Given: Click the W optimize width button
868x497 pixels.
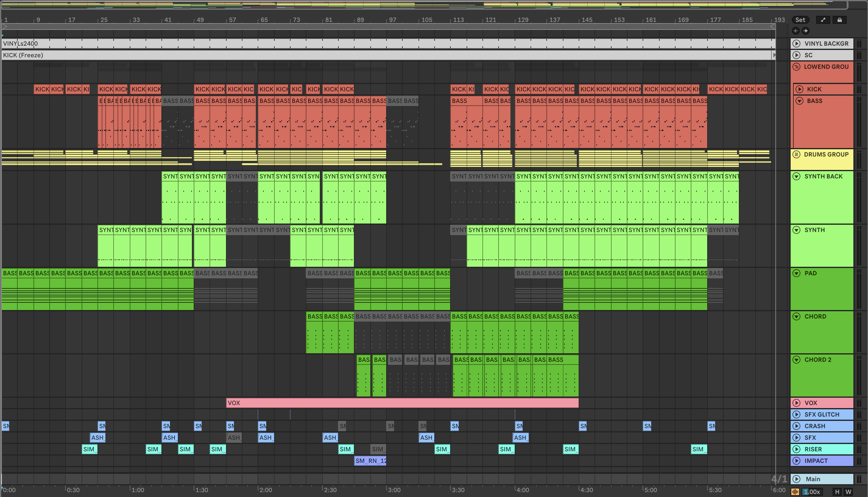Looking at the screenshot, I should click(848, 492).
